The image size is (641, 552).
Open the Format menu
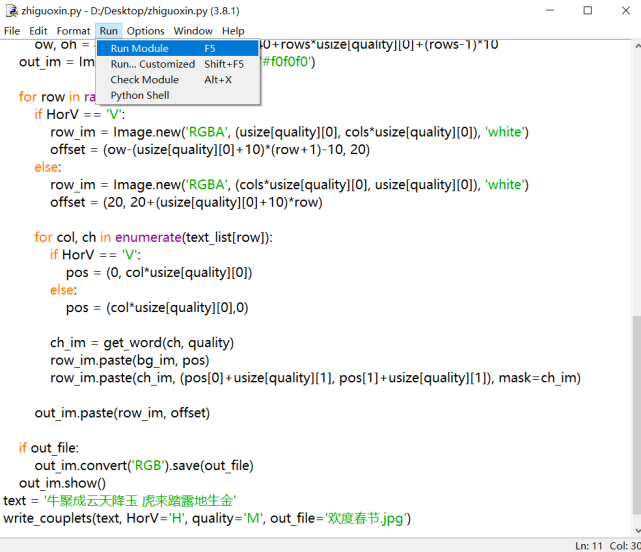73,31
